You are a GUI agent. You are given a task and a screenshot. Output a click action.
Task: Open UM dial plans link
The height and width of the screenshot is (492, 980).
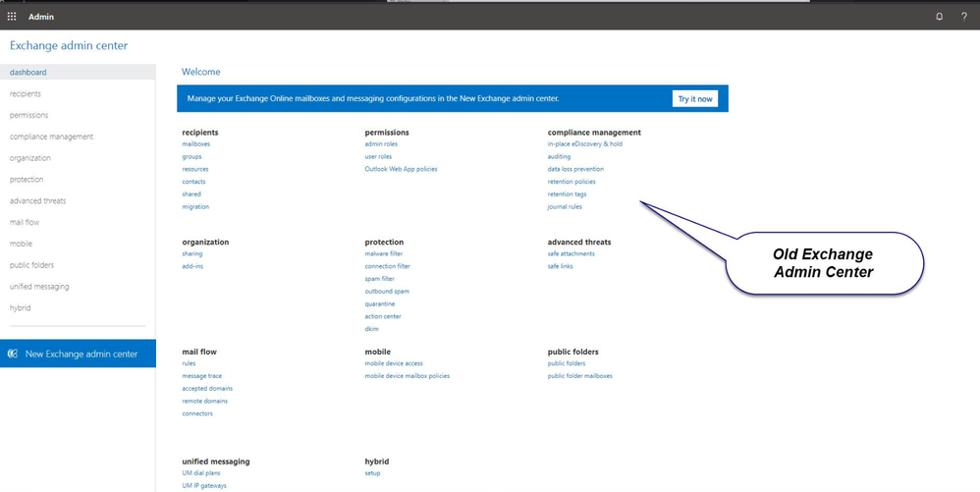pyautogui.click(x=201, y=473)
